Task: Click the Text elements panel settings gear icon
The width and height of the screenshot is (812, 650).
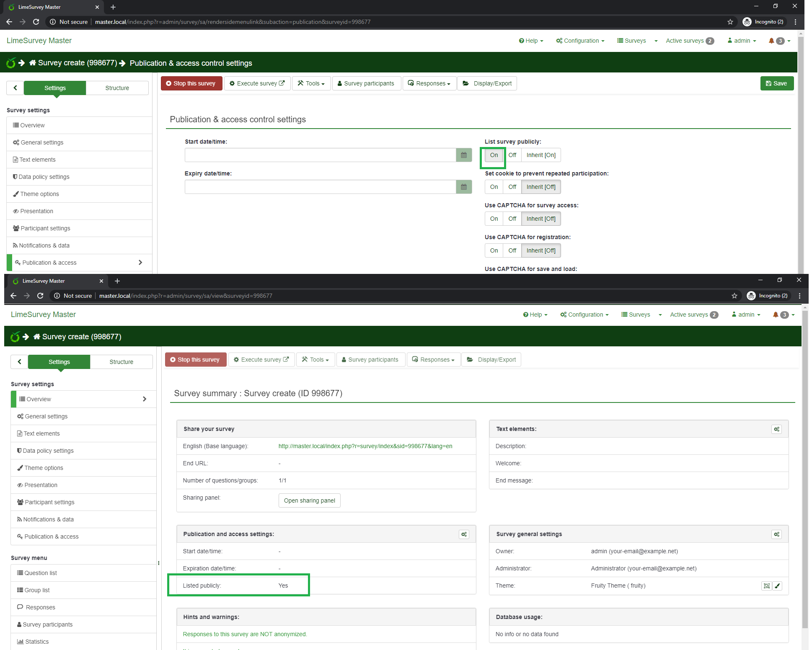Action: [776, 429]
